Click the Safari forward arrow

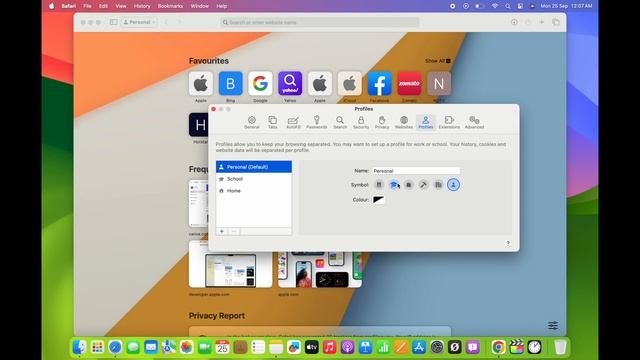point(179,22)
